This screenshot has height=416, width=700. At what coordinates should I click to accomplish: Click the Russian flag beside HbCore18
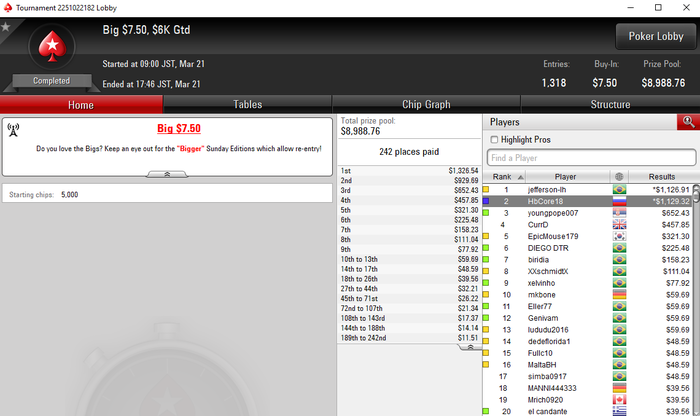(619, 201)
